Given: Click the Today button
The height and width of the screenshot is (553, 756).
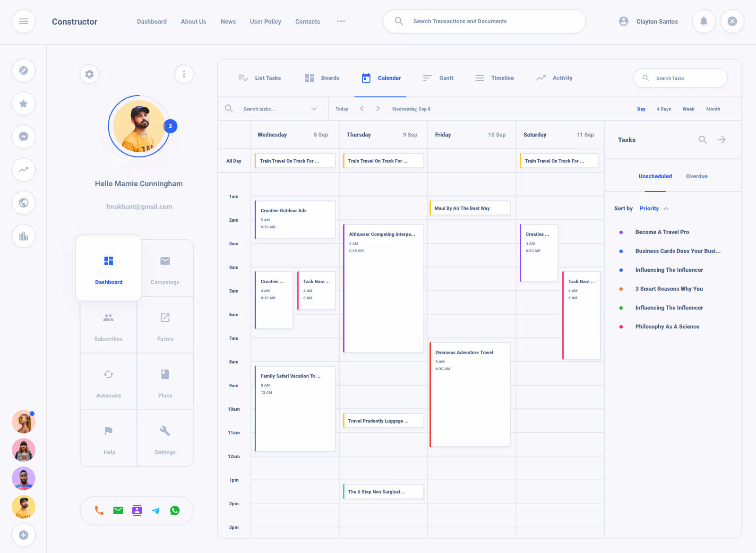Looking at the screenshot, I should point(342,109).
